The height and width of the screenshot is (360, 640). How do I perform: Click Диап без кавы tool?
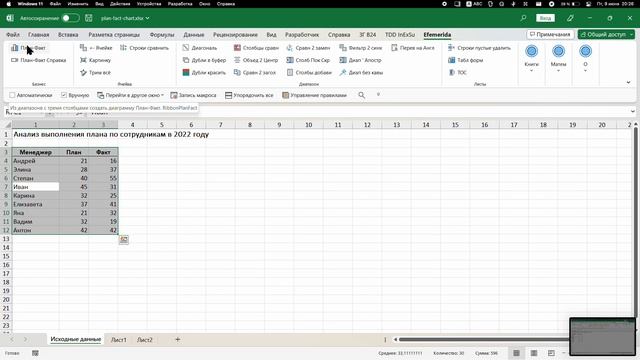(361, 72)
